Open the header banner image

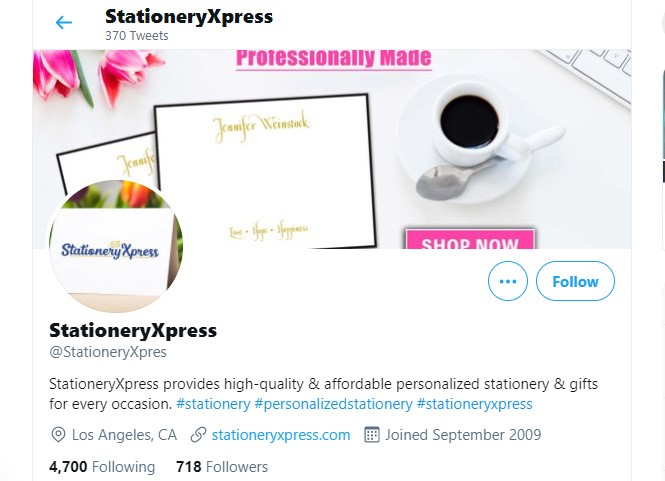332,149
